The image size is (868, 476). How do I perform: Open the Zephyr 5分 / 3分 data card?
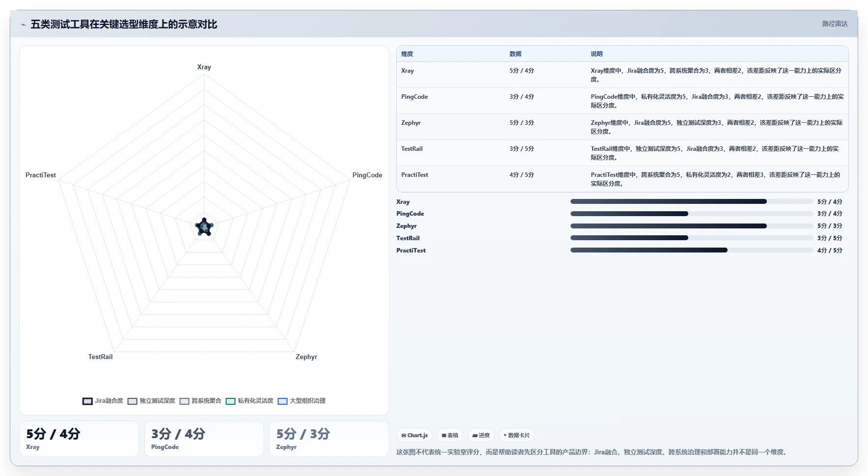click(x=329, y=439)
